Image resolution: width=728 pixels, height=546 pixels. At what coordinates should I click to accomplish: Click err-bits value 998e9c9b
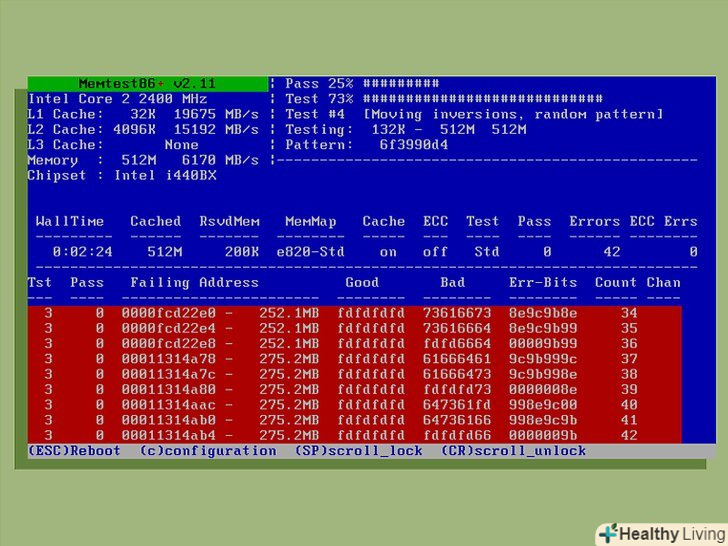[x=543, y=421]
